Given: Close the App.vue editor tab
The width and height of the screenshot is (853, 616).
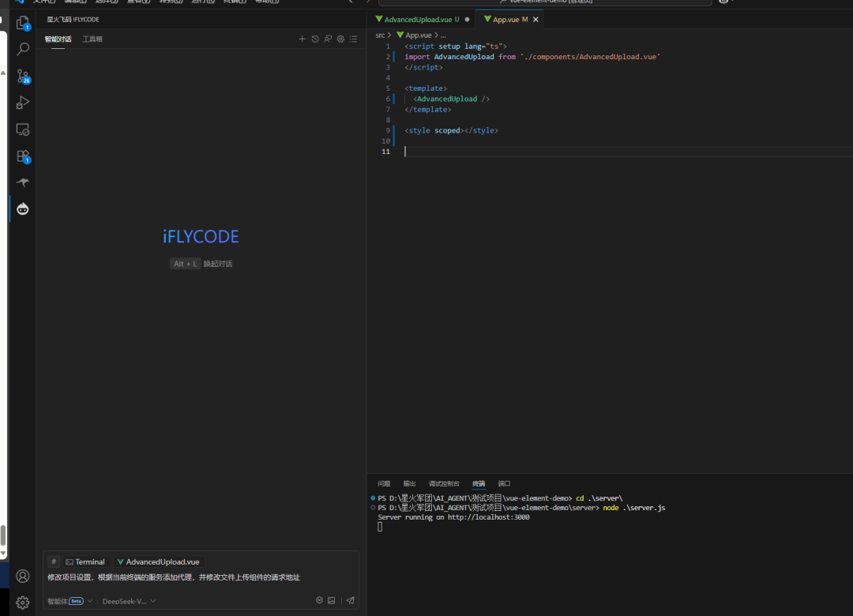Looking at the screenshot, I should tap(535, 20).
